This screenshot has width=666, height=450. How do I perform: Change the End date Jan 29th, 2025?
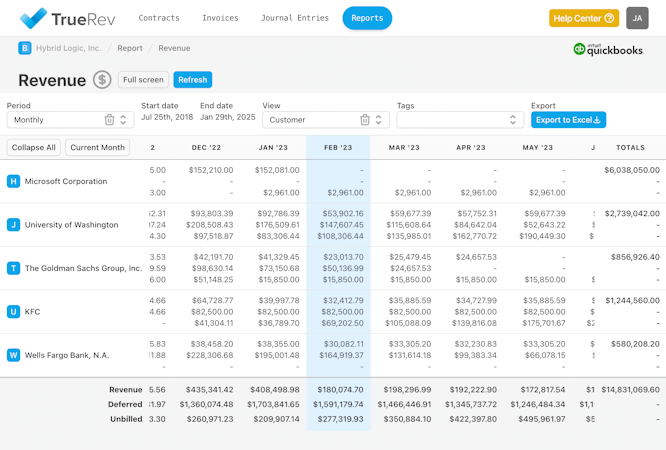point(228,117)
